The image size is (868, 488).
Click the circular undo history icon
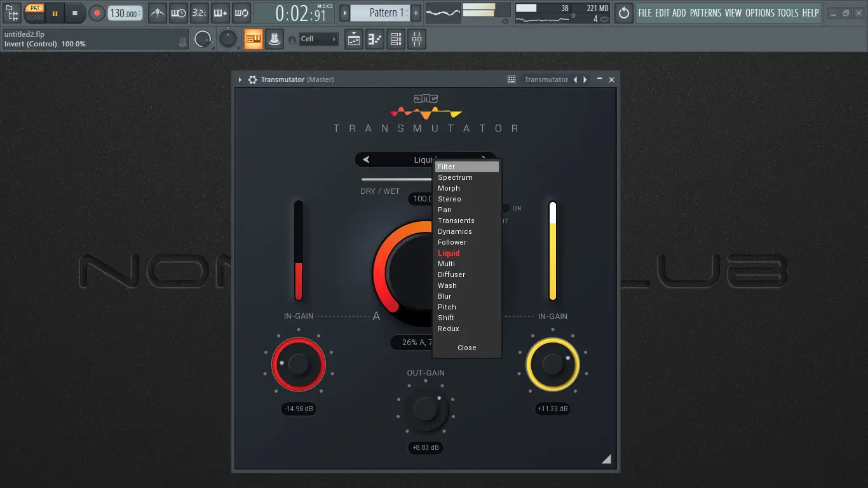624,13
